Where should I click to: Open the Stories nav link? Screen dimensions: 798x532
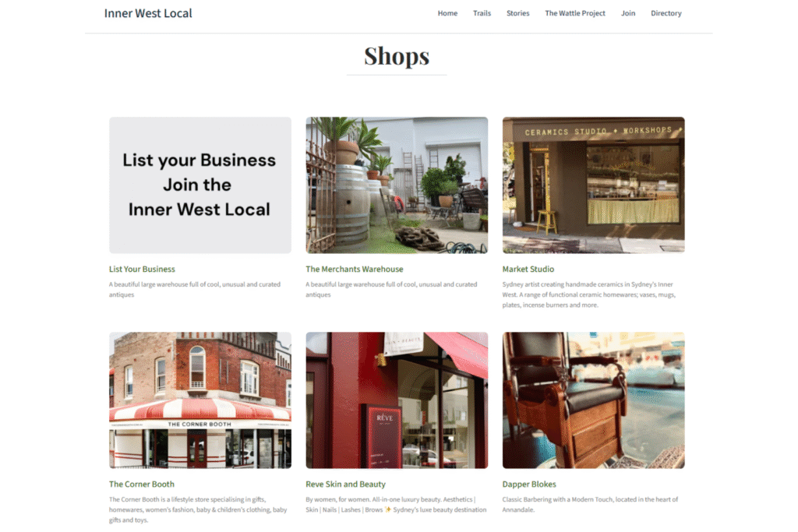pyautogui.click(x=517, y=13)
